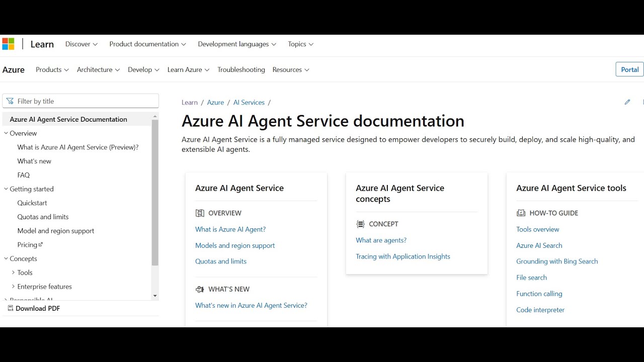Open Quotas and limits in sidebar
This screenshot has width=644, height=362.
coord(43,217)
